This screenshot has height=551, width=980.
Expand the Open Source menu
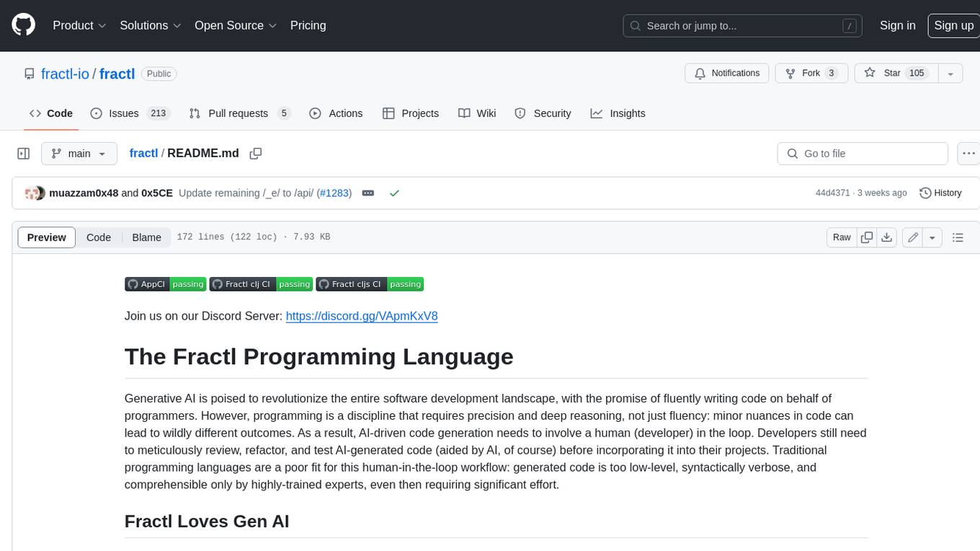pyautogui.click(x=236, y=25)
